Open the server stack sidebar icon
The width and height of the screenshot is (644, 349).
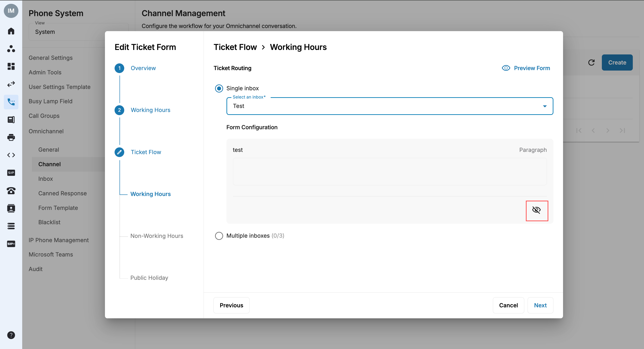click(11, 226)
